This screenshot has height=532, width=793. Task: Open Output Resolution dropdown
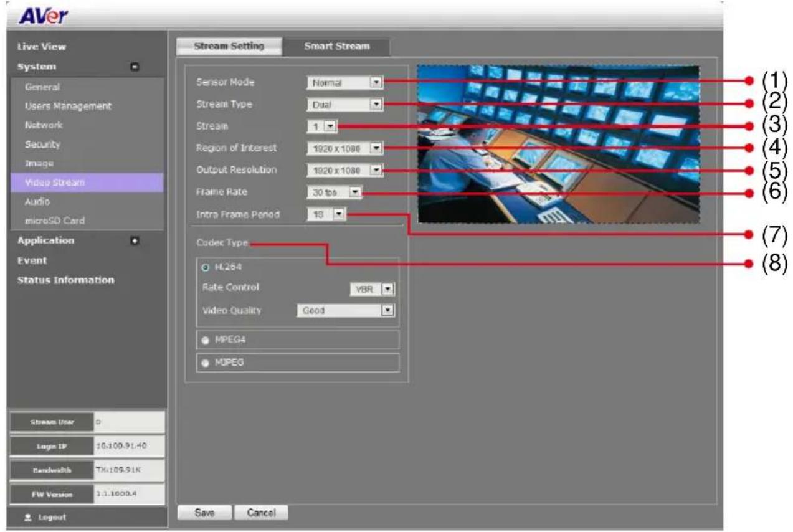click(345, 170)
